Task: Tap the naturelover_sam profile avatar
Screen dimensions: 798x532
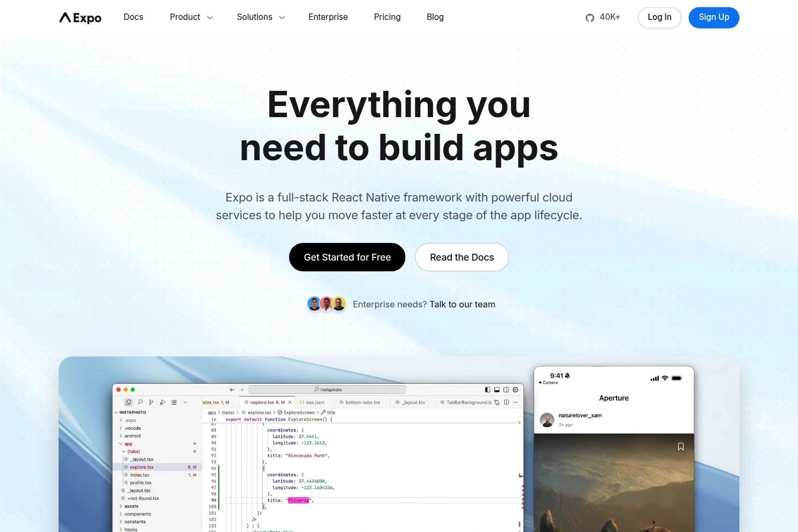Action: (547, 420)
